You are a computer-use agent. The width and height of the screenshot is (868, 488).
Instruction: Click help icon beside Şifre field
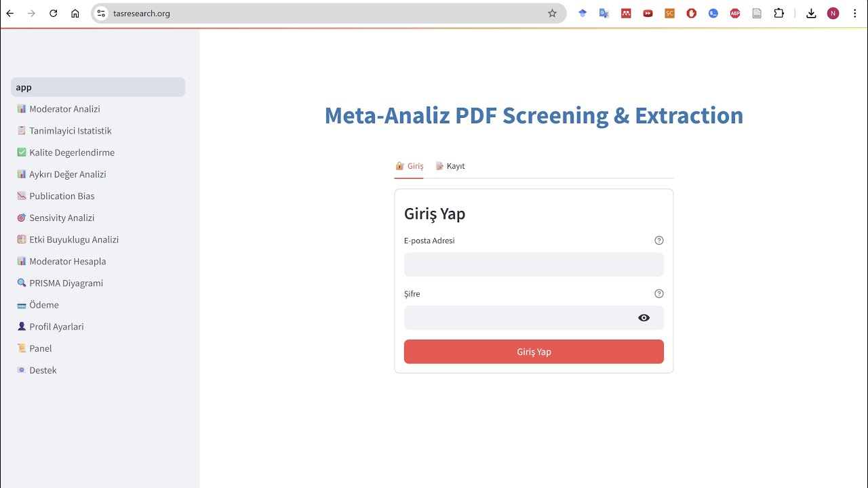pyautogui.click(x=658, y=294)
